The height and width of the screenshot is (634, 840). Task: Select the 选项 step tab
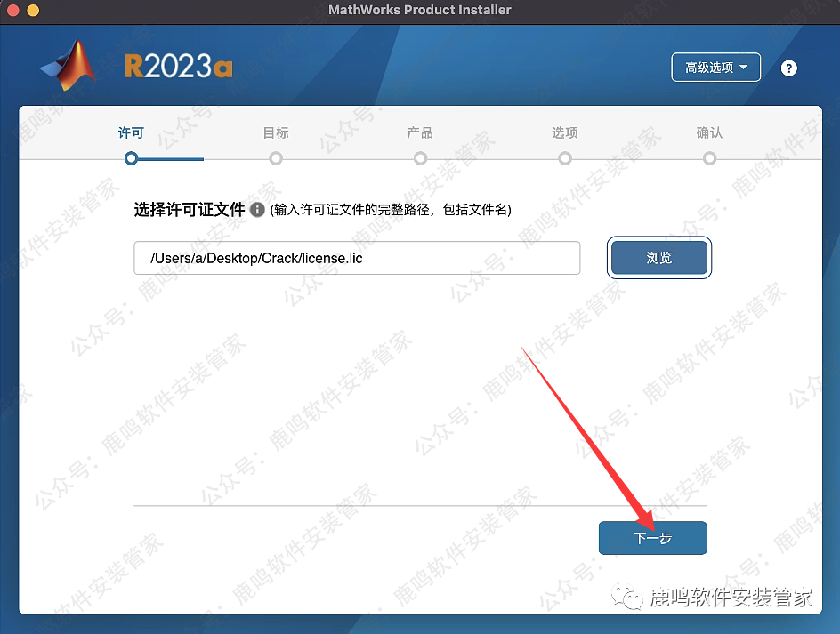click(565, 132)
